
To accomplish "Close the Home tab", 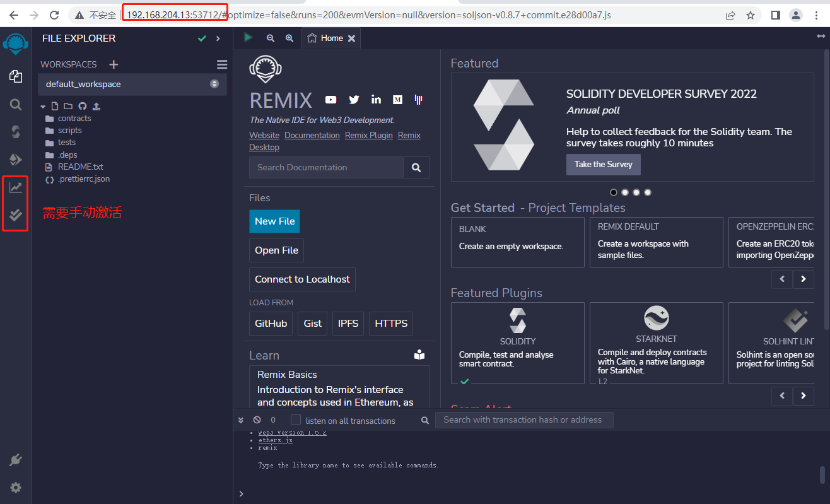I will coord(352,38).
